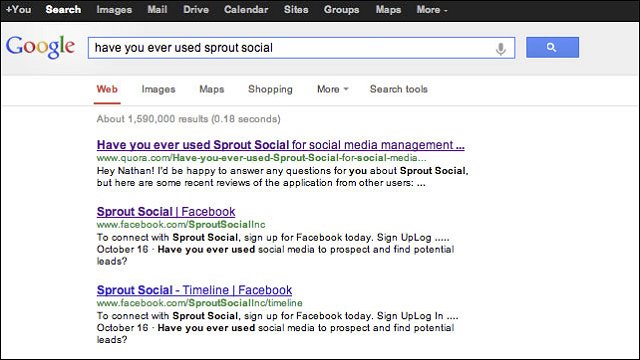The width and height of the screenshot is (640, 360).
Task: Select the Web results tab
Action: (107, 89)
